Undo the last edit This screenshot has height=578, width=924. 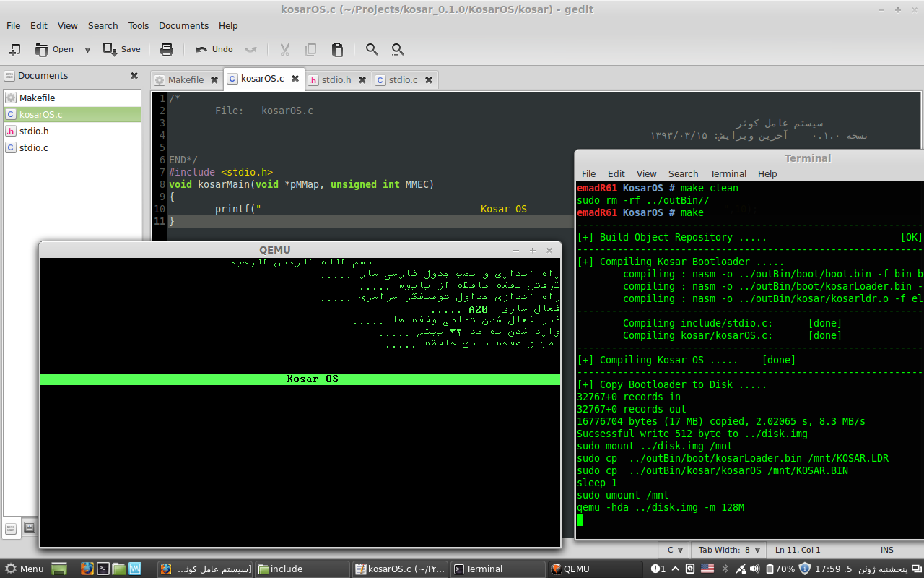[x=214, y=50]
